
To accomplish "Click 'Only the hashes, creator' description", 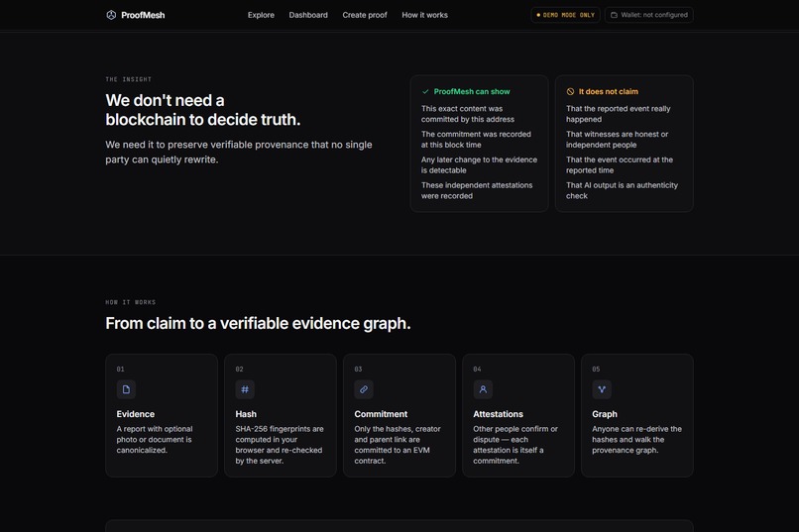I will pyautogui.click(x=398, y=445).
